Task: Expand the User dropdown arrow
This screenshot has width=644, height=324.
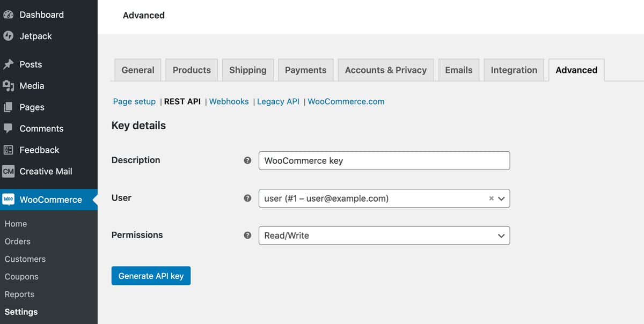Action: [502, 198]
